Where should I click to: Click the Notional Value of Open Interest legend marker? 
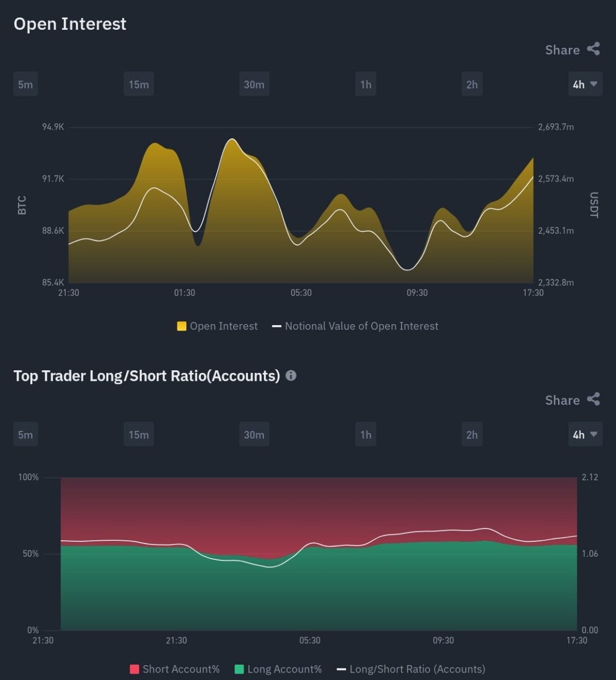[277, 326]
